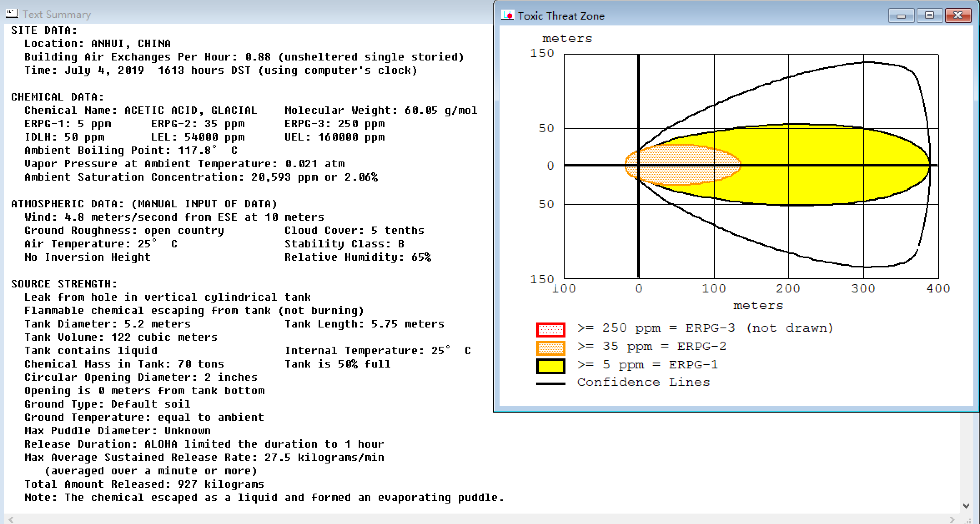Click the scroll left arrow at bottom
Image resolution: width=980 pixels, height=524 pixels.
pos(11,519)
